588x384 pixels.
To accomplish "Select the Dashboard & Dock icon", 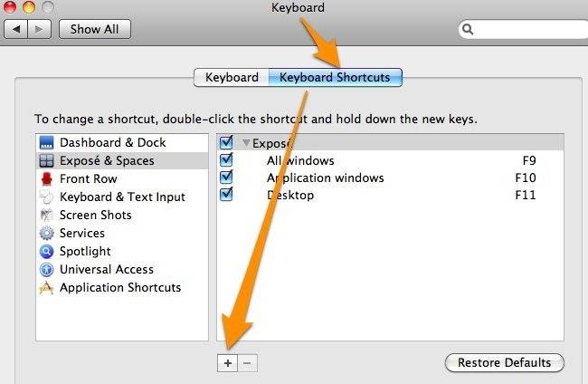I will tap(46, 142).
